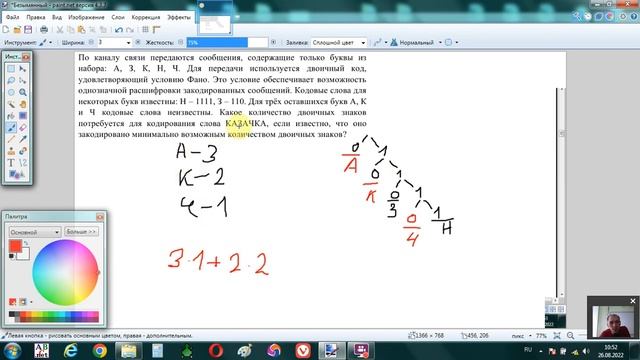Select the Paintbrush tool
Screen dimensions: 640x360
(11, 128)
